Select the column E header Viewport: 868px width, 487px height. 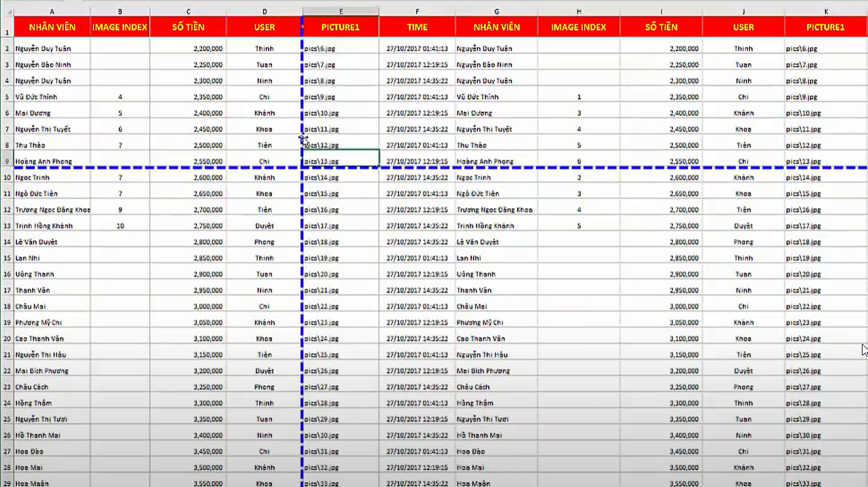click(341, 11)
